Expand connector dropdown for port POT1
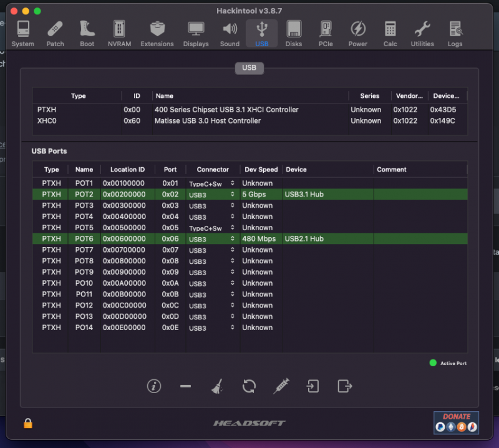This screenshot has width=499, height=448. pyautogui.click(x=232, y=183)
